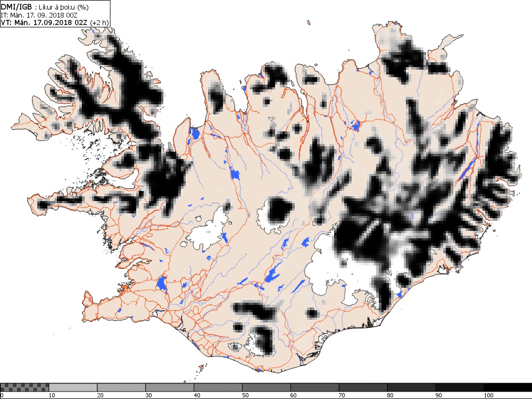Click the '40' label under the scale
The image size is (532, 399).
click(197, 395)
